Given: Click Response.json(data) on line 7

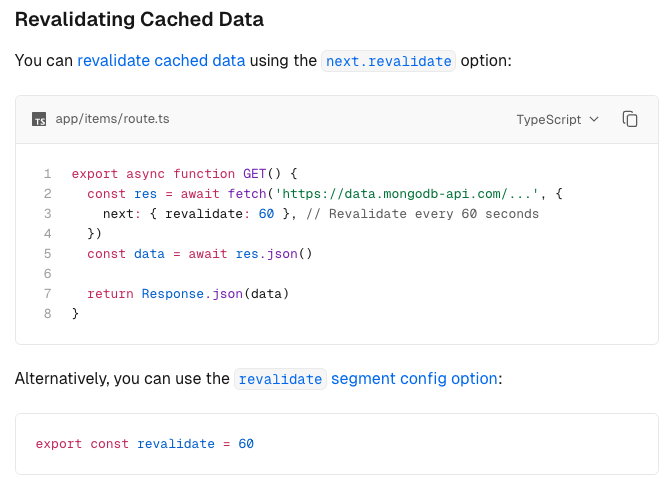Looking at the screenshot, I should (215, 294).
